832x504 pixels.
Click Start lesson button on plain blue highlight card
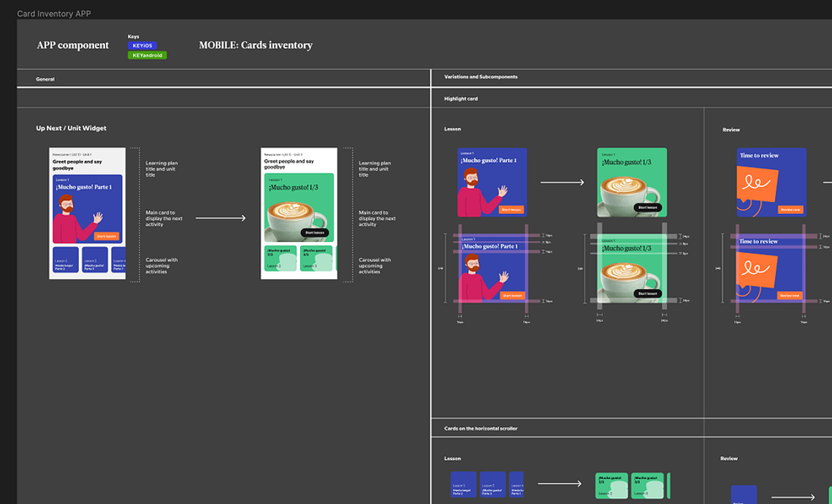(x=511, y=210)
